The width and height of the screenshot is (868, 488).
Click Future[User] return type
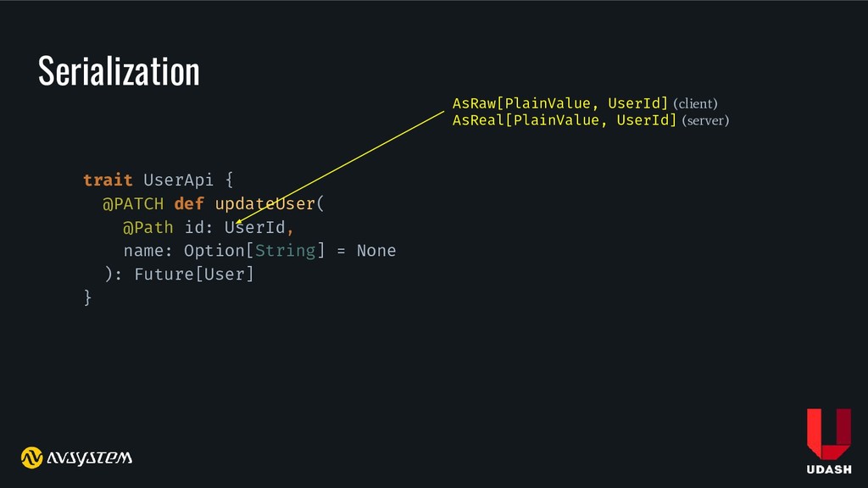(194, 274)
